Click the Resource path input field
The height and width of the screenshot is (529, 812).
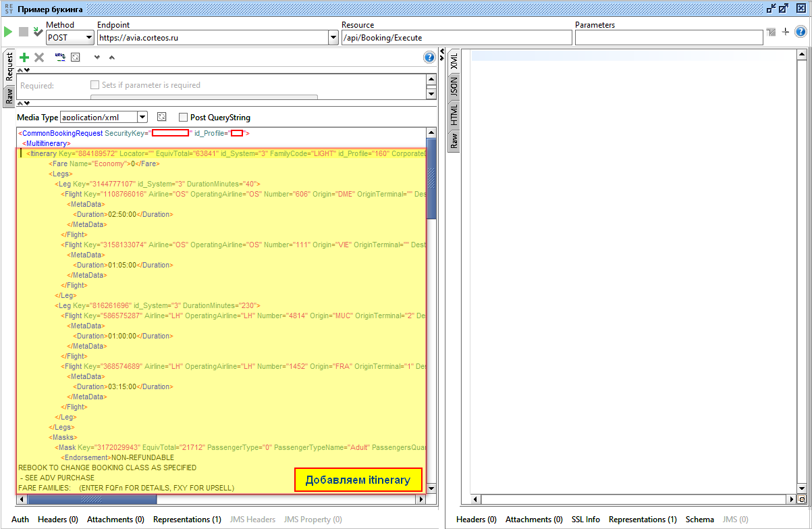456,38
